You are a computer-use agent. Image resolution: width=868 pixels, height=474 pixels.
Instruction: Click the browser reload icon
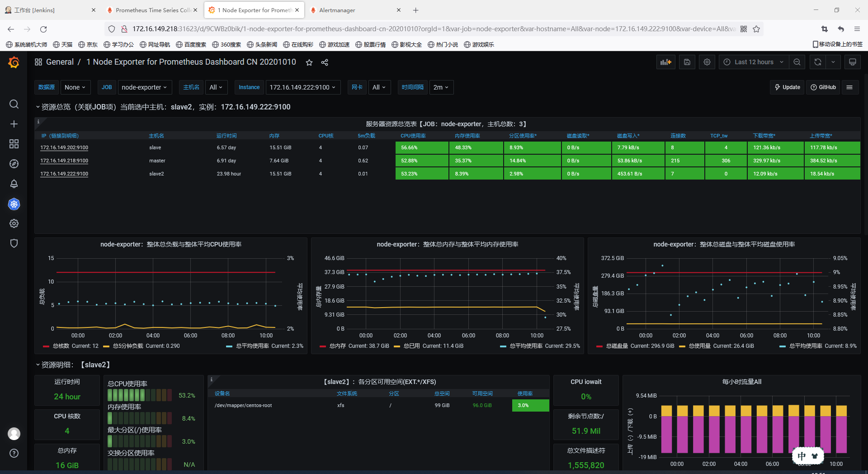(43, 29)
